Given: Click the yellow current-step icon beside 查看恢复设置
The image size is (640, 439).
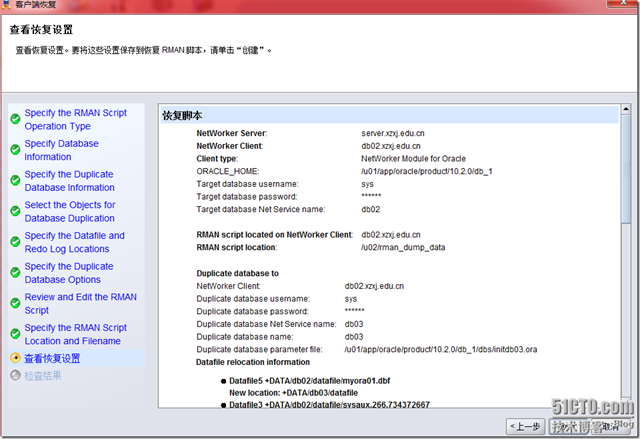Looking at the screenshot, I should coord(16,358).
